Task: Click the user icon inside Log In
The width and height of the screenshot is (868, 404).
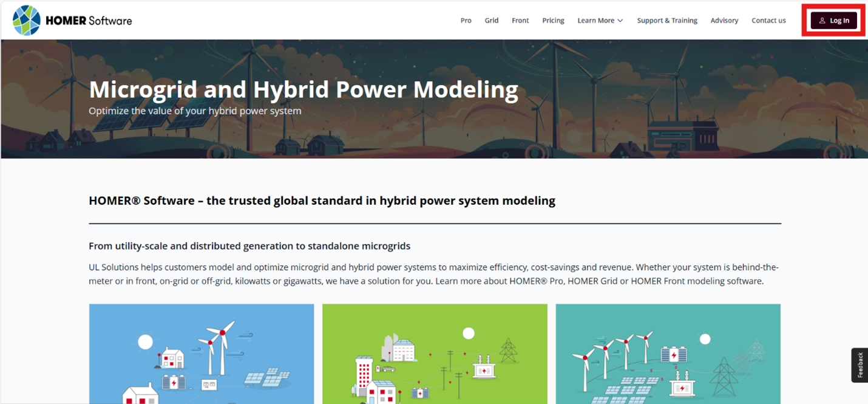Action: pyautogui.click(x=822, y=21)
